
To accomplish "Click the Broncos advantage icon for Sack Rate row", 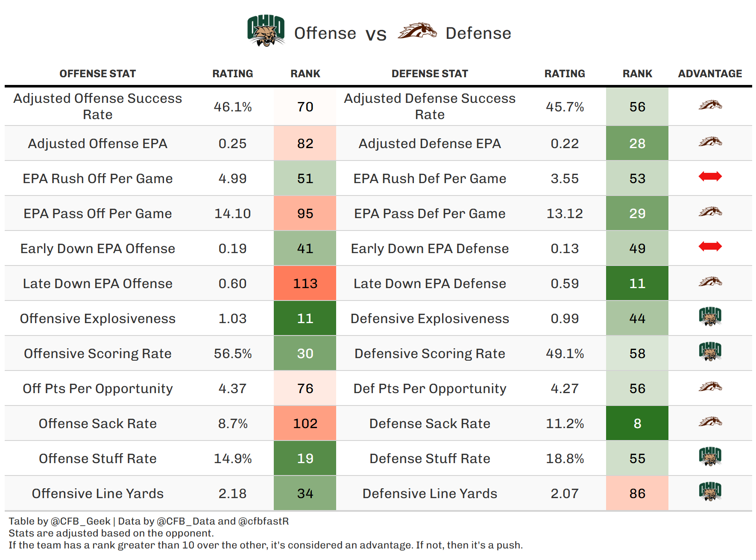I will click(710, 422).
